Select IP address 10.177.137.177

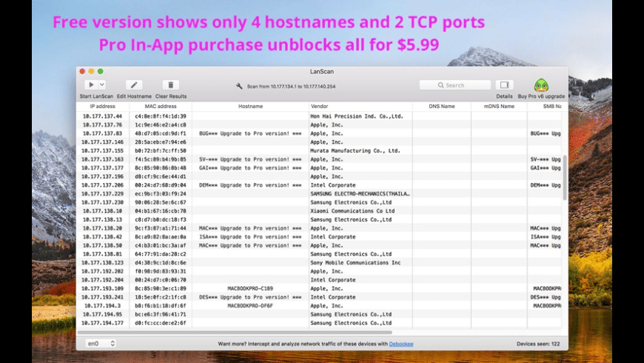point(102,168)
